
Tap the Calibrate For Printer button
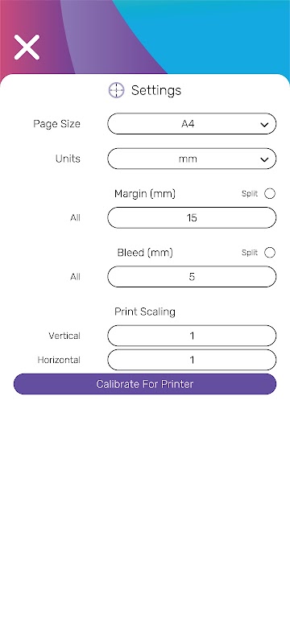coord(145,384)
